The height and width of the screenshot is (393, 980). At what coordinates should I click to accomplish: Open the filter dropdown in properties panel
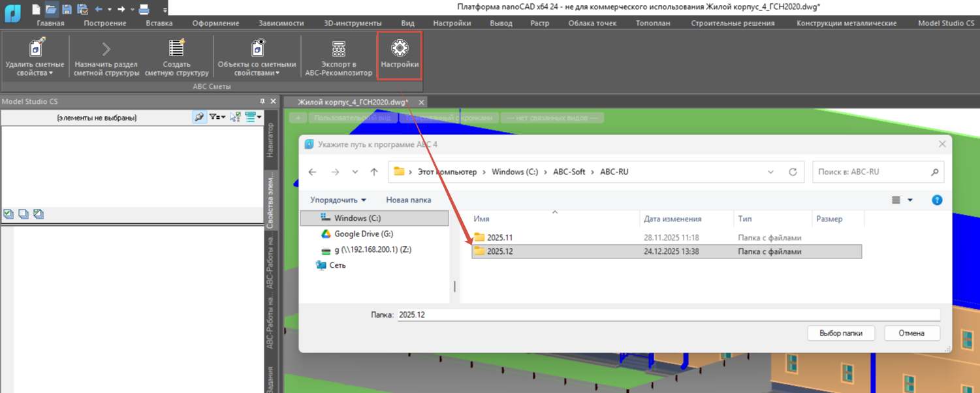point(217,117)
